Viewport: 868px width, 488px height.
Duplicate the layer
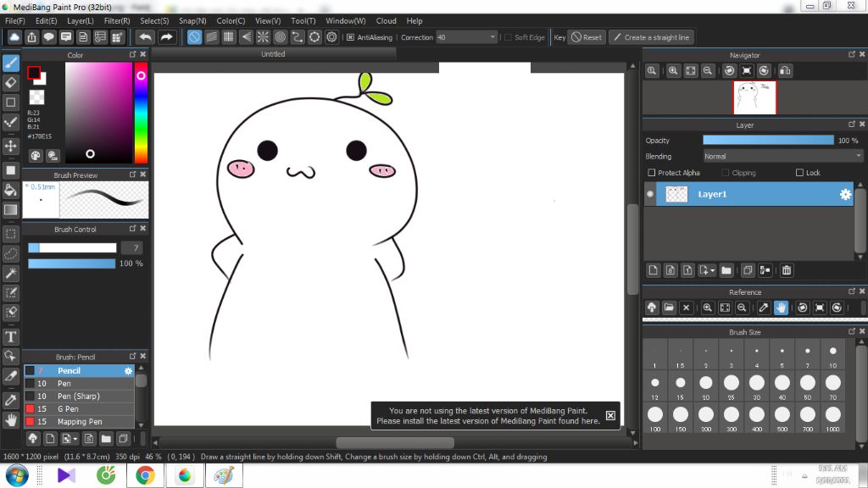pyautogui.click(x=748, y=270)
